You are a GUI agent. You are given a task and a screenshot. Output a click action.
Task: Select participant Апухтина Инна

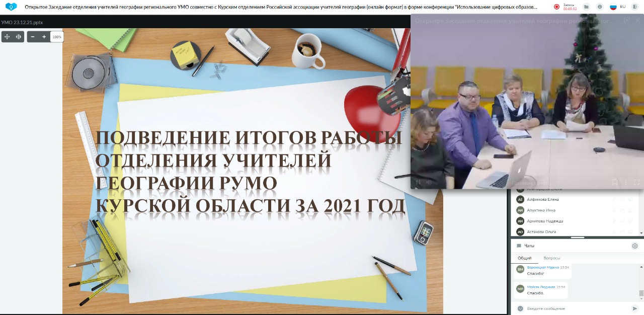[541, 210]
